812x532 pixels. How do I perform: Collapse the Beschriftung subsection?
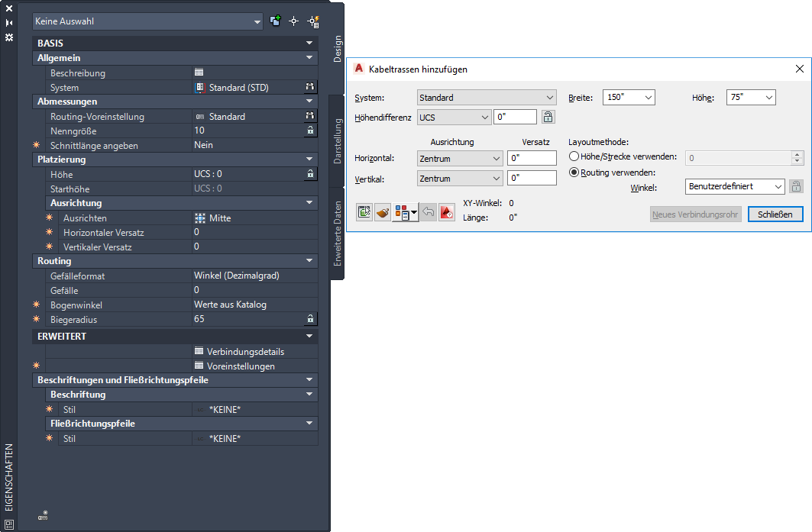(309, 394)
